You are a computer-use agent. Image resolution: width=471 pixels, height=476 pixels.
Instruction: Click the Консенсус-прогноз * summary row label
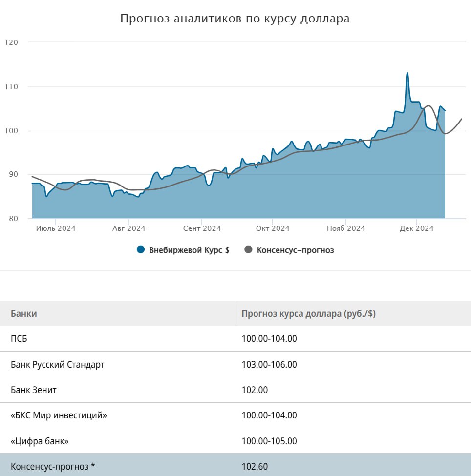53,467
